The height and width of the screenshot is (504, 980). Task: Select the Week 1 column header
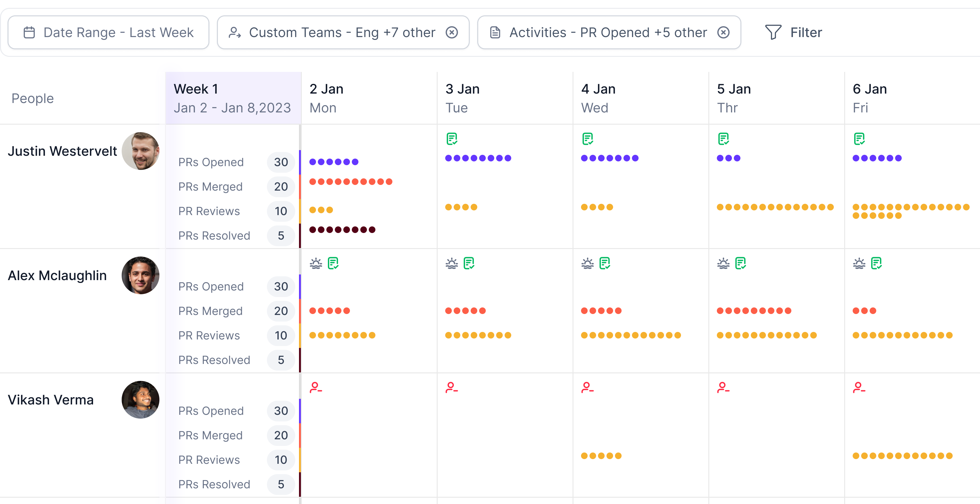[233, 98]
